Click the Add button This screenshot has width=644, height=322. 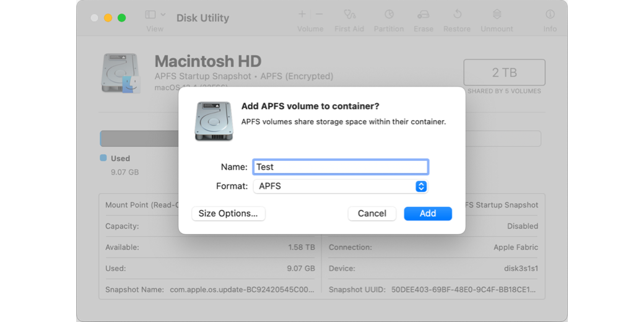tap(427, 214)
